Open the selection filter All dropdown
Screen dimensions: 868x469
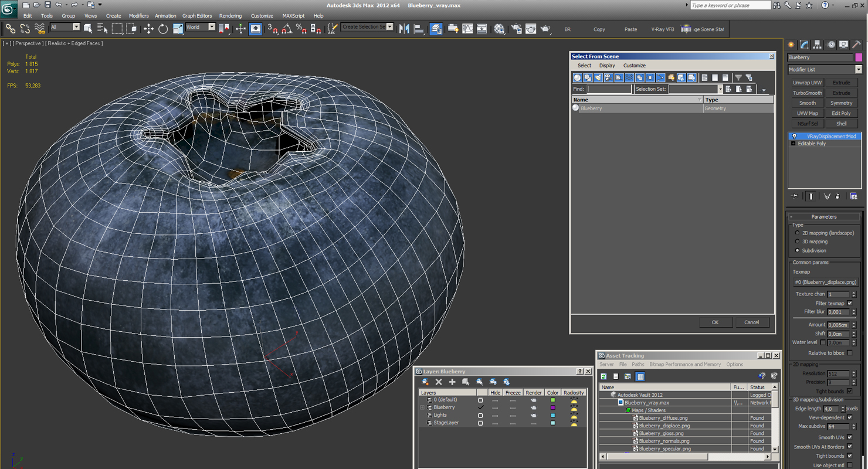pyautogui.click(x=76, y=27)
